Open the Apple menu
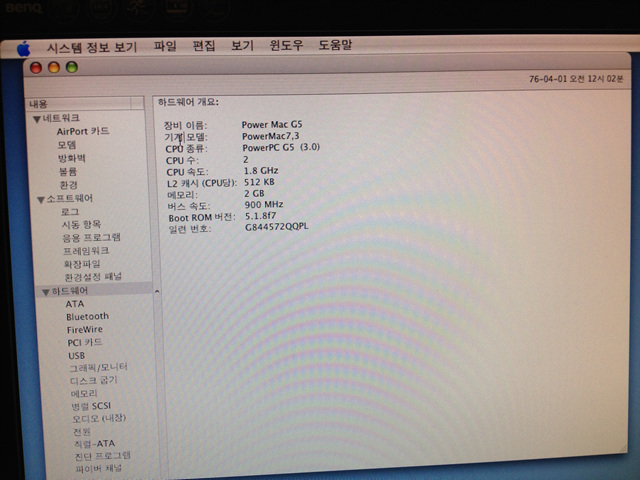 (x=24, y=48)
